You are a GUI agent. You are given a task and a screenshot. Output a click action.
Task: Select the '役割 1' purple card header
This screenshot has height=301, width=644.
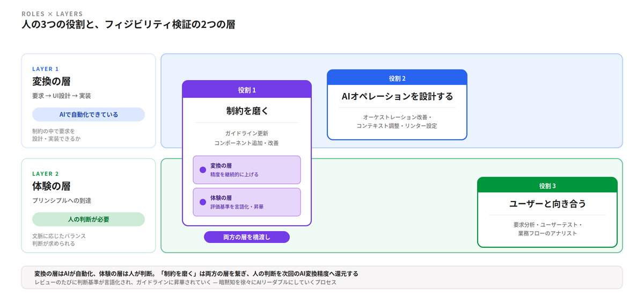pos(247,90)
